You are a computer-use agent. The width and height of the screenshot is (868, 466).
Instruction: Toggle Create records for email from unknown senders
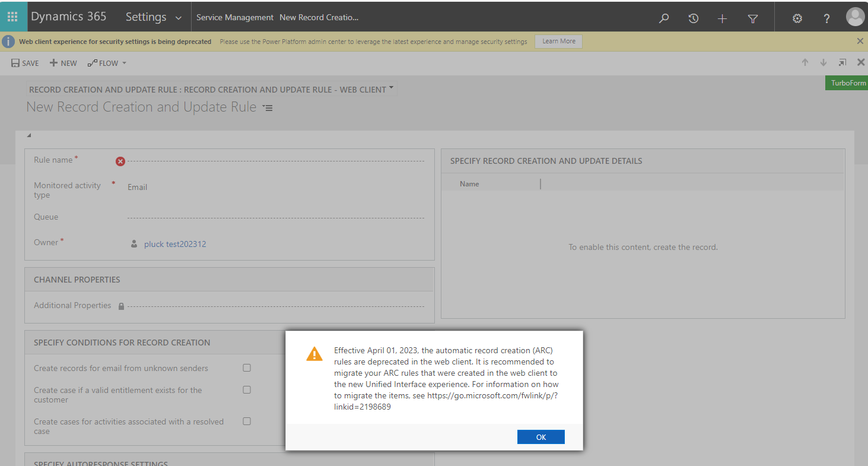click(247, 368)
